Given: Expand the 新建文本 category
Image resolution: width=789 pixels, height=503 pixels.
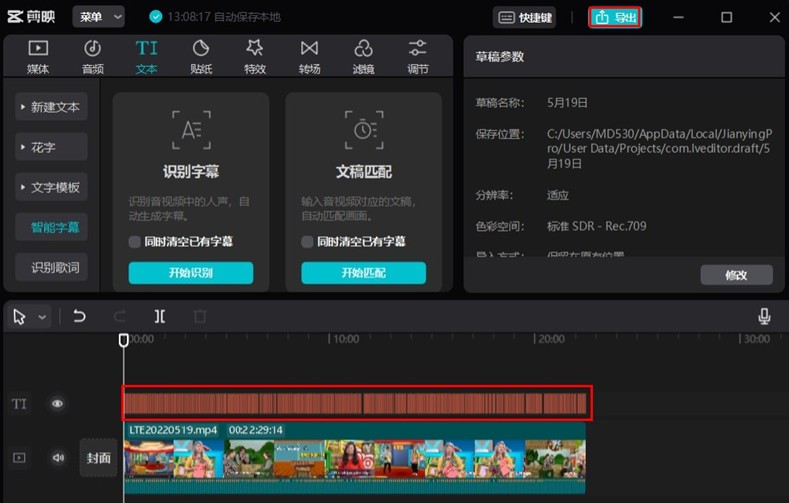Looking at the screenshot, I should click(51, 107).
